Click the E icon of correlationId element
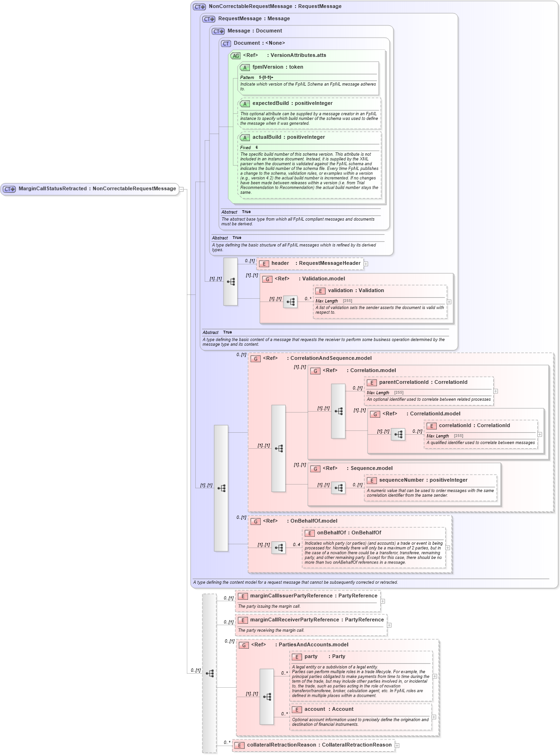560x755 pixels. 432,426
